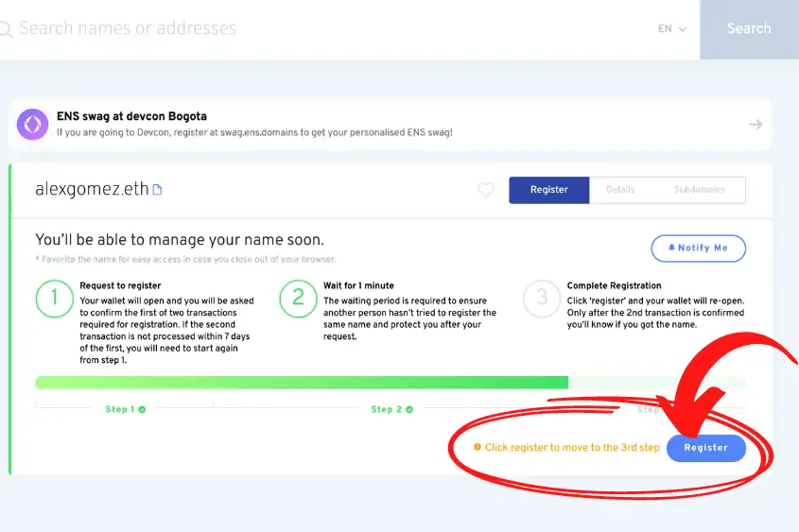799x532 pixels.
Task: Click the Step 2 completed marker
Action: tap(391, 409)
